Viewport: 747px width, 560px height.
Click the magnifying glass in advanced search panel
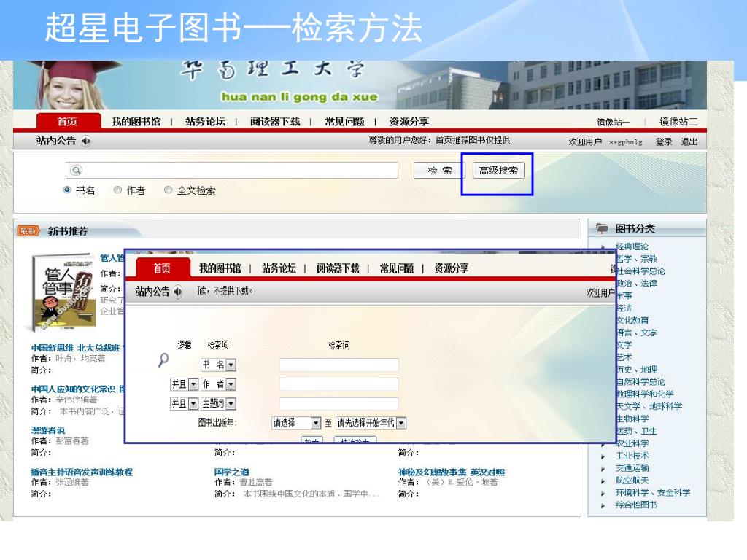(x=163, y=359)
